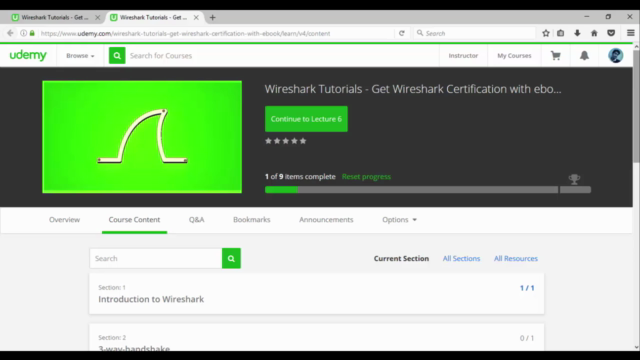The height and width of the screenshot is (360, 640).
Task: Open Instructor link in header
Action: [x=463, y=56]
